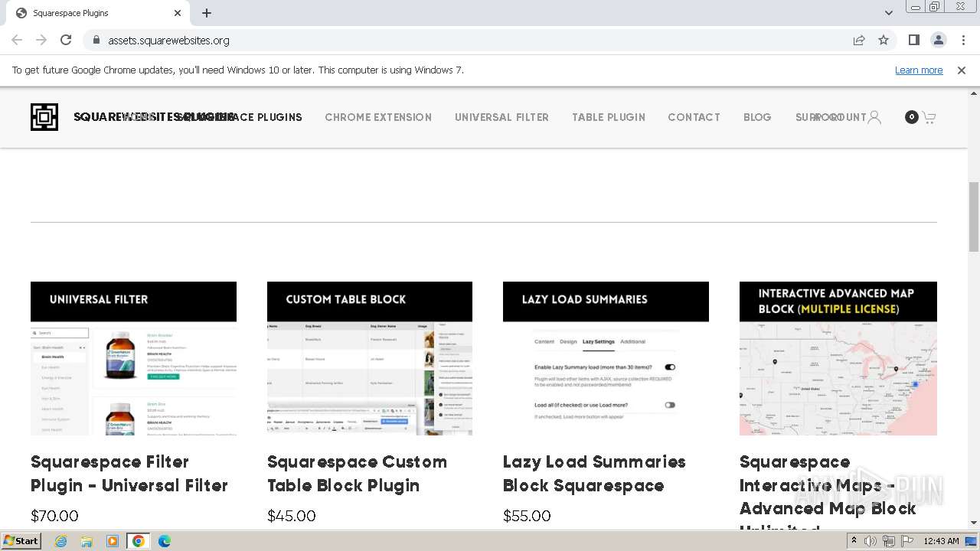
Task: Click the page vertical scrollbar thumb
Action: point(974,217)
